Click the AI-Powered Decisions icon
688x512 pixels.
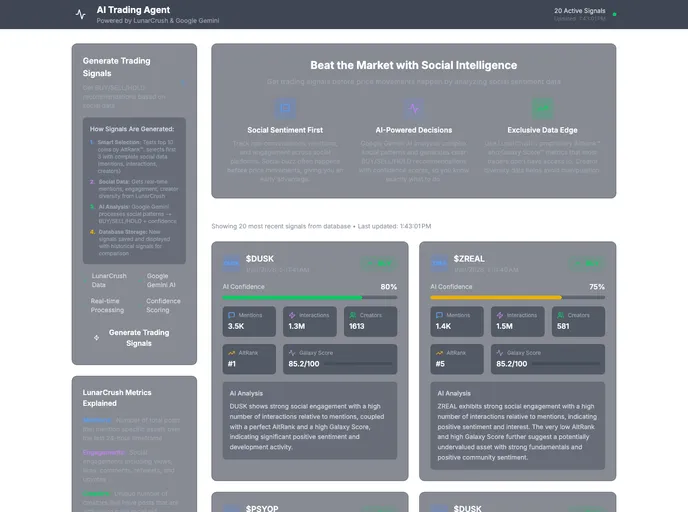(413, 108)
